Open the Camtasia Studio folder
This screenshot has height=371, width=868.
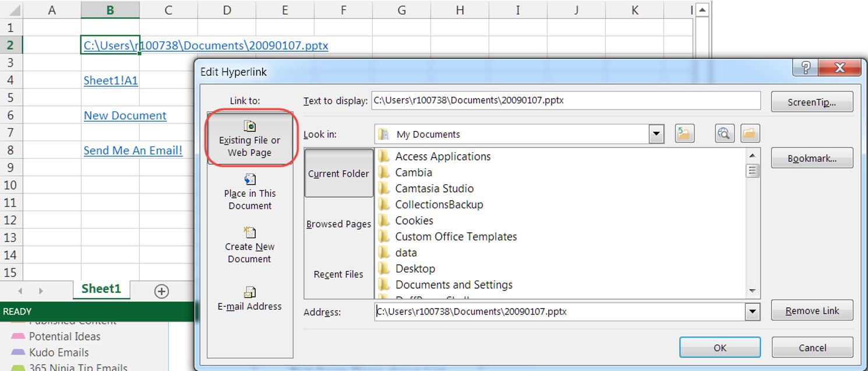tap(434, 188)
